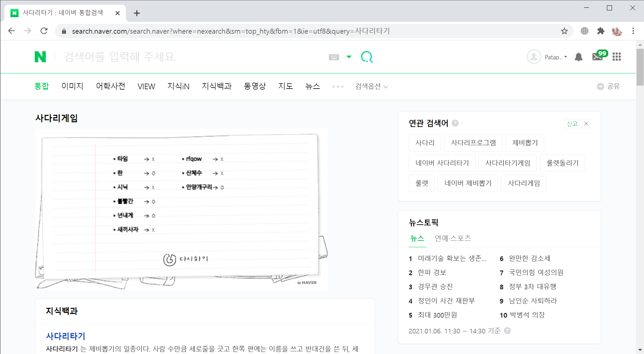Select related search 사다리게임
This screenshot has width=644, height=354.
524,183
